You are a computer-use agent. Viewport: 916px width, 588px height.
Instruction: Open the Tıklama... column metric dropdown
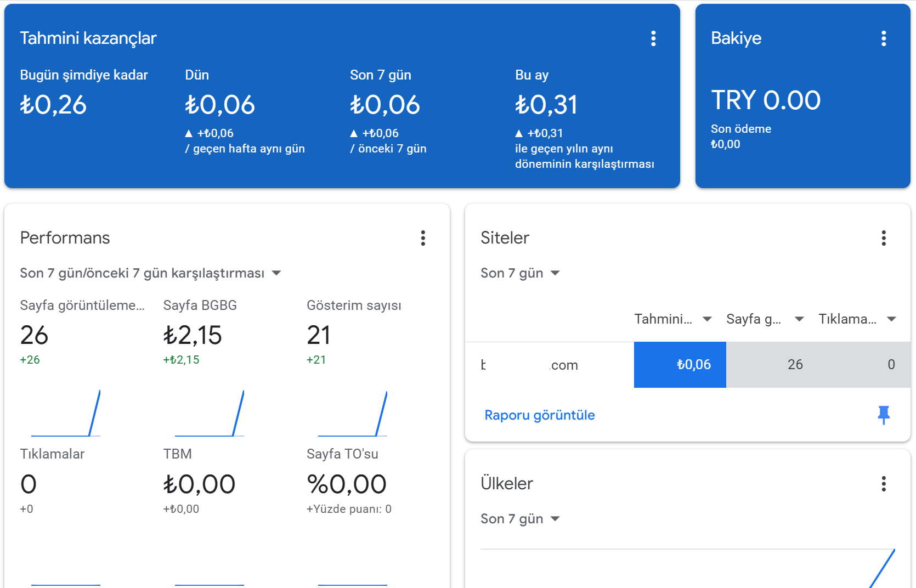coord(857,319)
